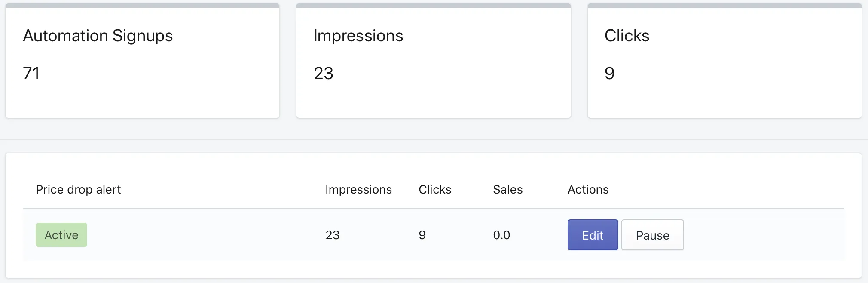Click the Edit button

pyautogui.click(x=593, y=235)
